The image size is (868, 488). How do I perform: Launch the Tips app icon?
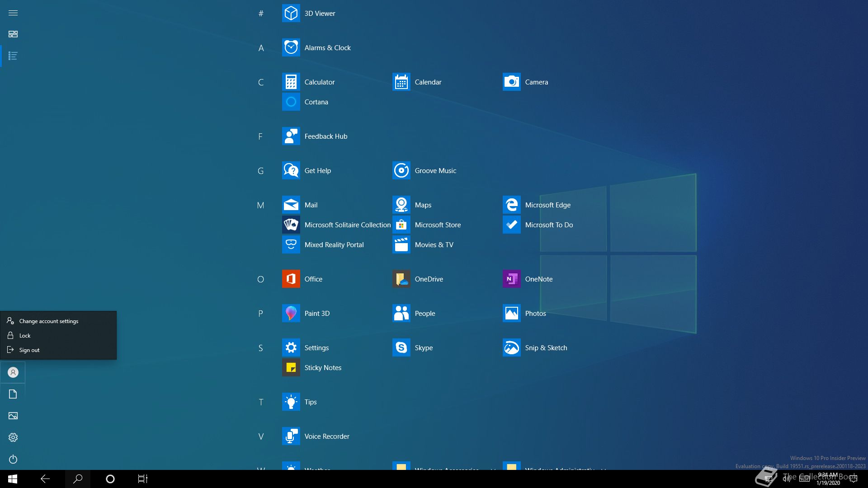291,402
